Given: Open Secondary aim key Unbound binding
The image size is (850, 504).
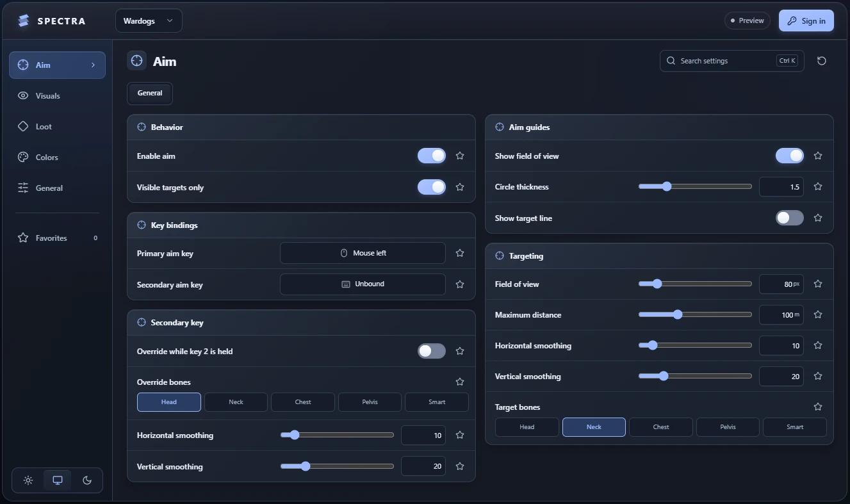Looking at the screenshot, I should coord(363,284).
